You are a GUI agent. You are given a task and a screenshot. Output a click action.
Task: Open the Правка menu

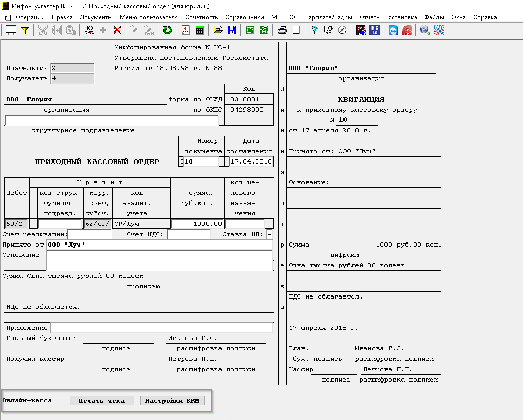(x=62, y=17)
